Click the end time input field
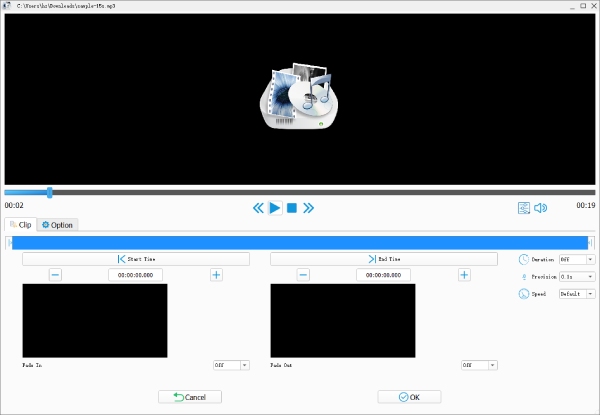The image size is (600, 415). click(x=383, y=275)
